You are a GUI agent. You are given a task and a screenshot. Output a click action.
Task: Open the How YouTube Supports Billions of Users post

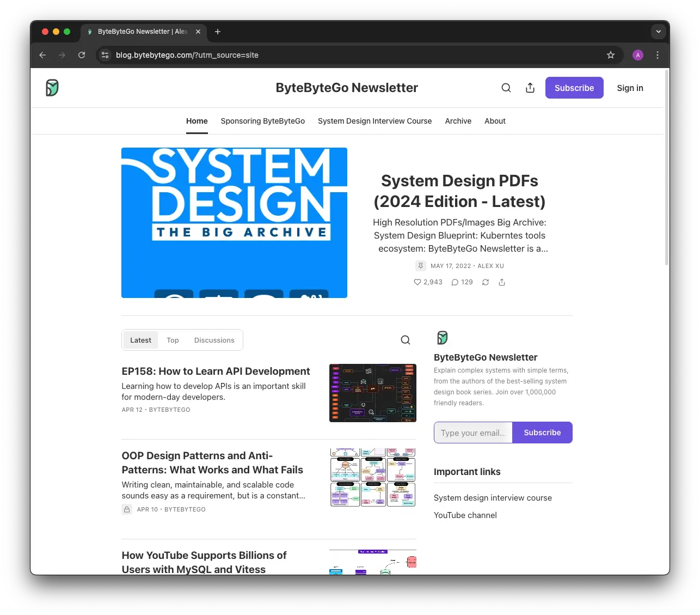[204, 562]
